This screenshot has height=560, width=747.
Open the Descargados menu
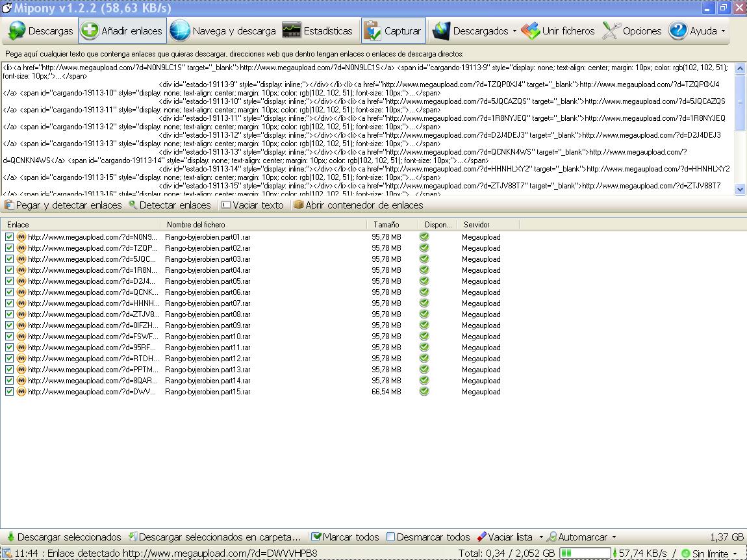(471, 31)
